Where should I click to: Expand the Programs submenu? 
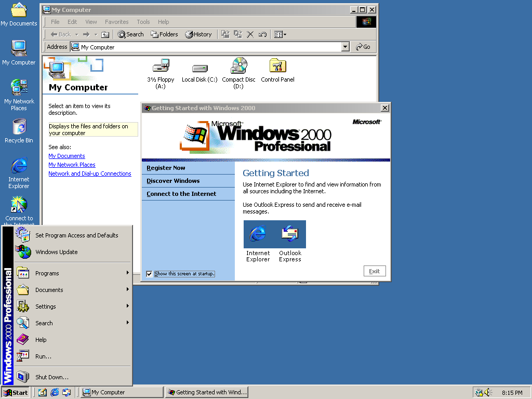[73, 273]
